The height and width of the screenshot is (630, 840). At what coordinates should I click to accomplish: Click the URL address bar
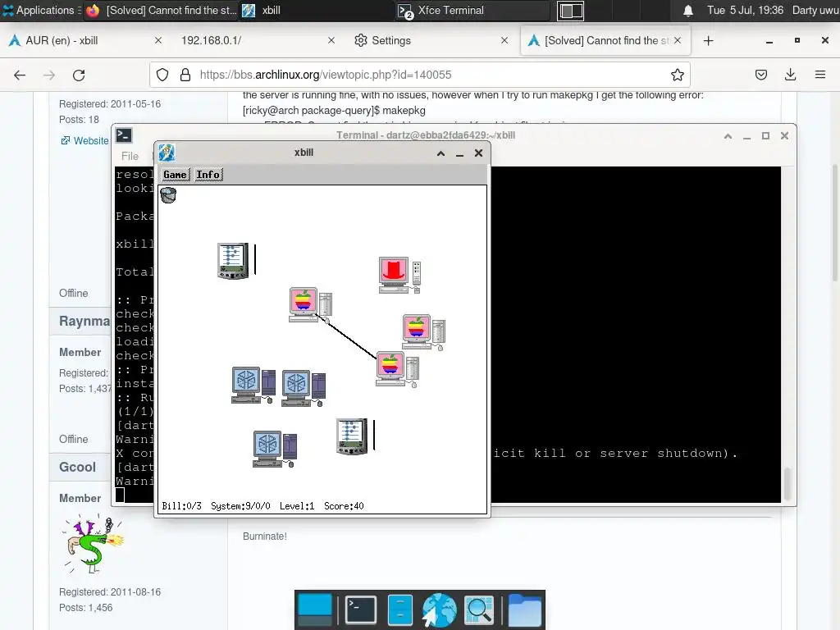(x=419, y=75)
